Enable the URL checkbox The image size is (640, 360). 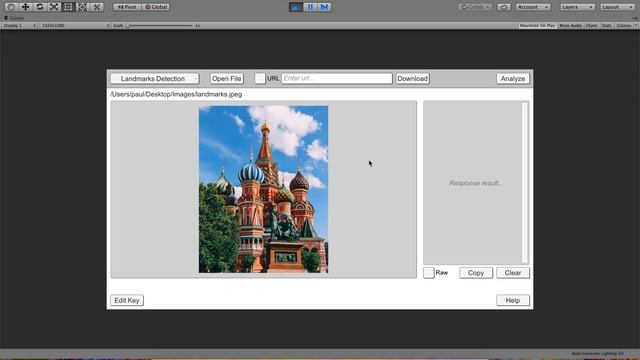pos(260,78)
